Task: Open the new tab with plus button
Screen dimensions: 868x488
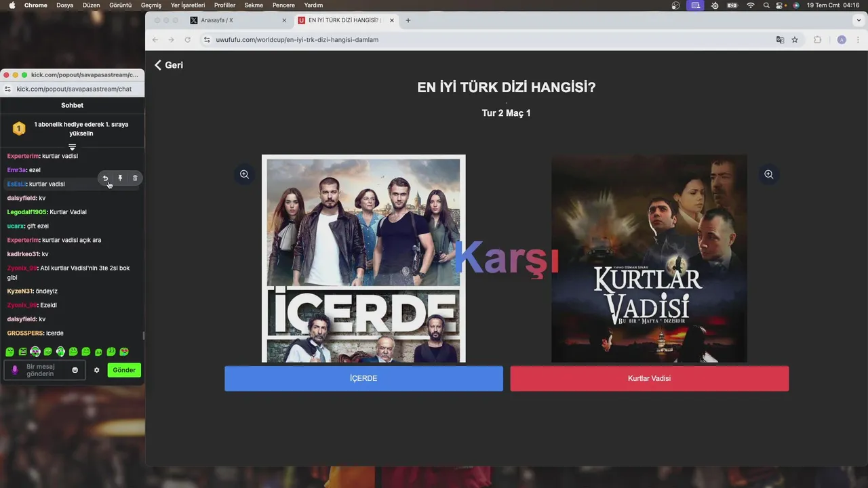Action: point(408,20)
